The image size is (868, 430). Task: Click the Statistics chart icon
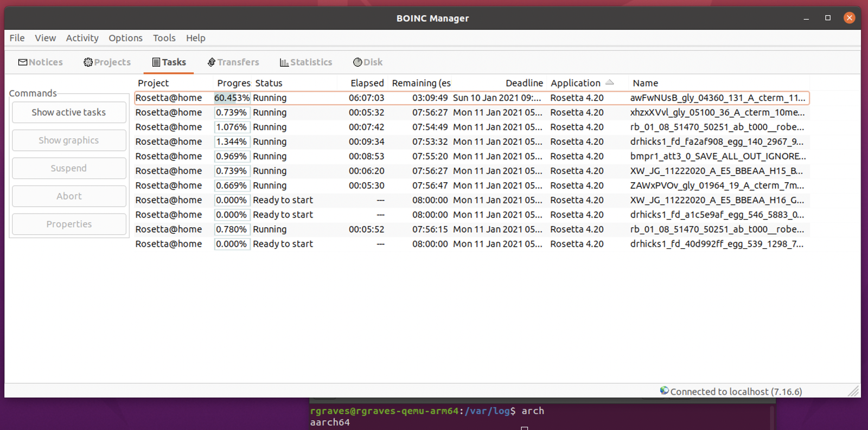(284, 62)
